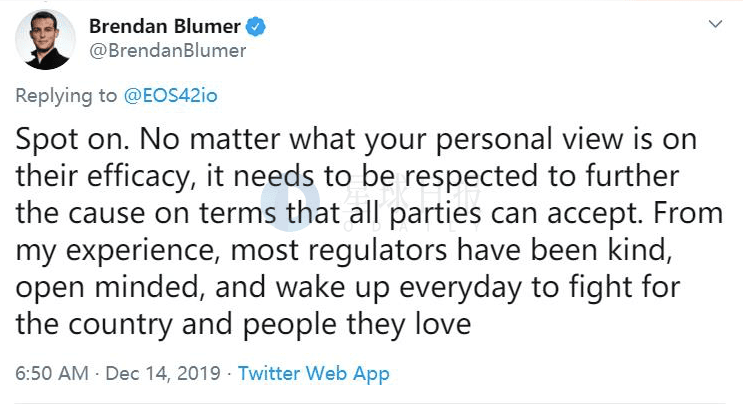
Task: Click the Dec 14, 2019 date
Action: tap(163, 374)
